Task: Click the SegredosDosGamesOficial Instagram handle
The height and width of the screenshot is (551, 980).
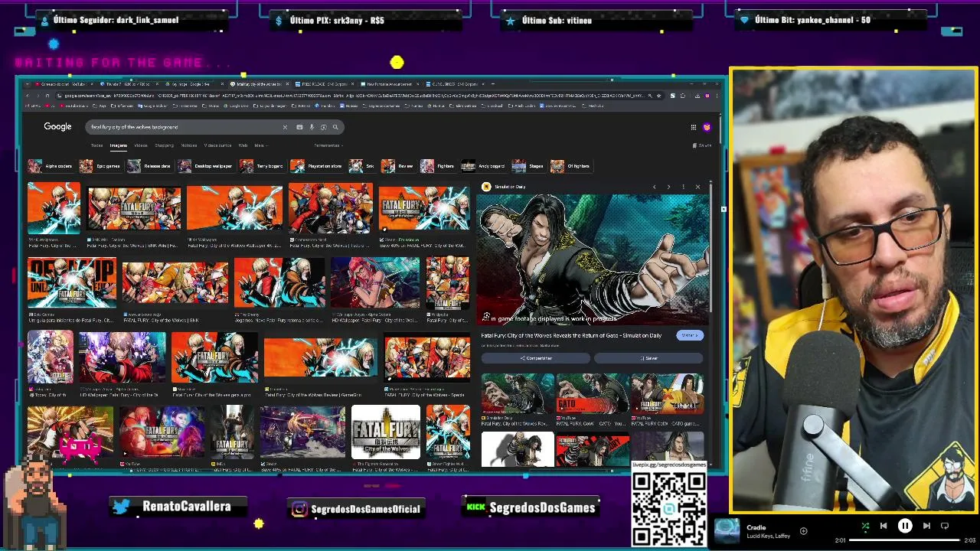Action: 365,509
